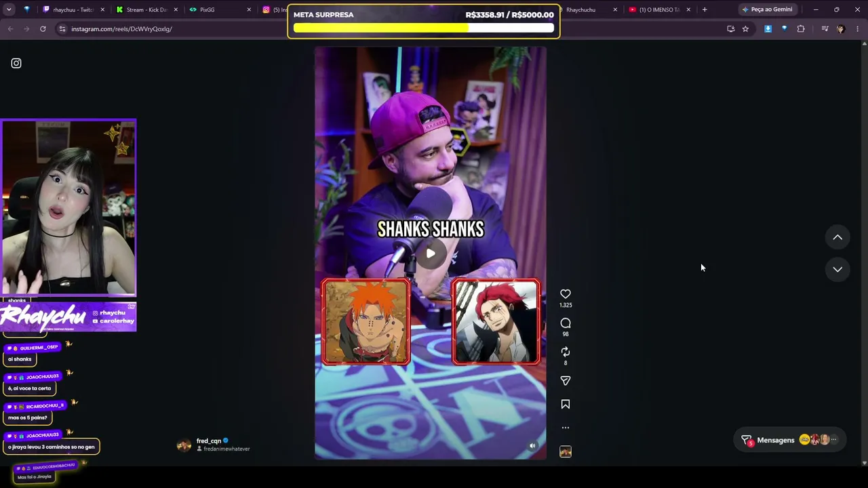Toggle the reel's sound with speaker icon

tap(532, 445)
